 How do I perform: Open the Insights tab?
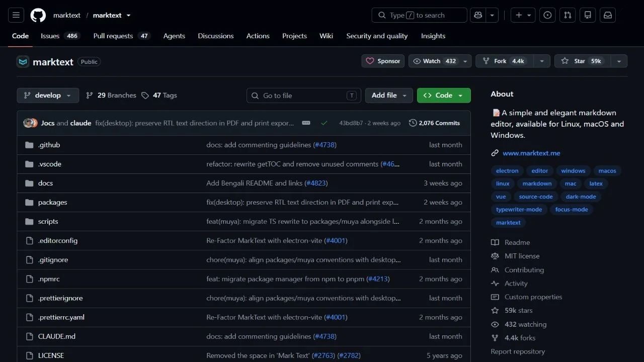point(433,36)
